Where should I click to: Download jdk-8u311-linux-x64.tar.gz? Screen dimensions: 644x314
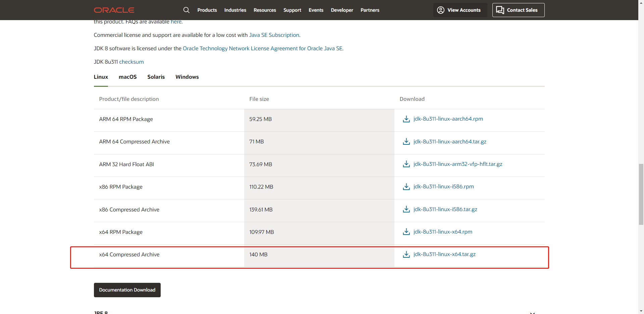[x=444, y=254]
